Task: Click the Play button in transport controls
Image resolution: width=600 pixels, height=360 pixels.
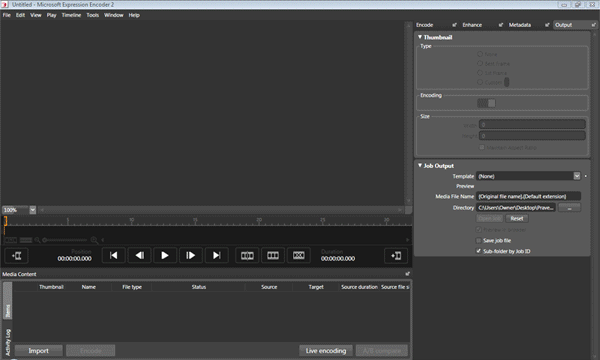Action: 165,256
